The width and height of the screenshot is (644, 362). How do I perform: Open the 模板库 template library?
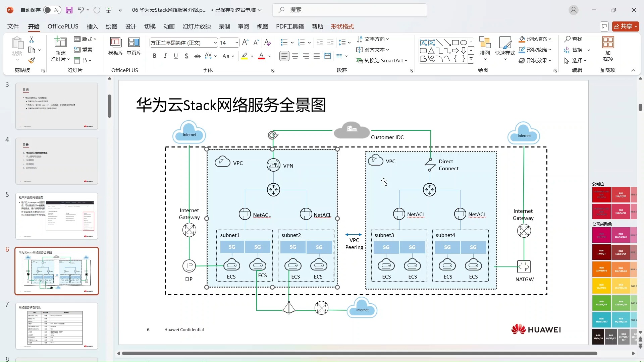click(x=116, y=46)
